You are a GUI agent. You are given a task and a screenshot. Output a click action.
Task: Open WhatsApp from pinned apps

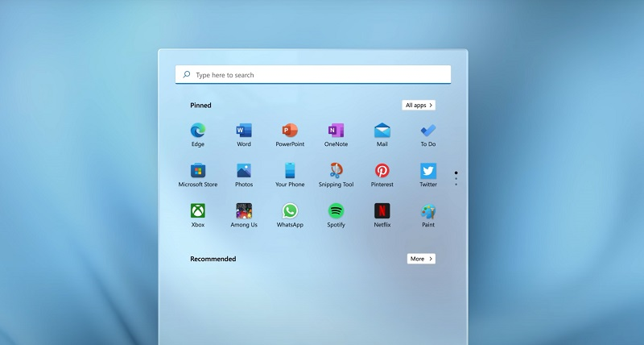(290, 215)
